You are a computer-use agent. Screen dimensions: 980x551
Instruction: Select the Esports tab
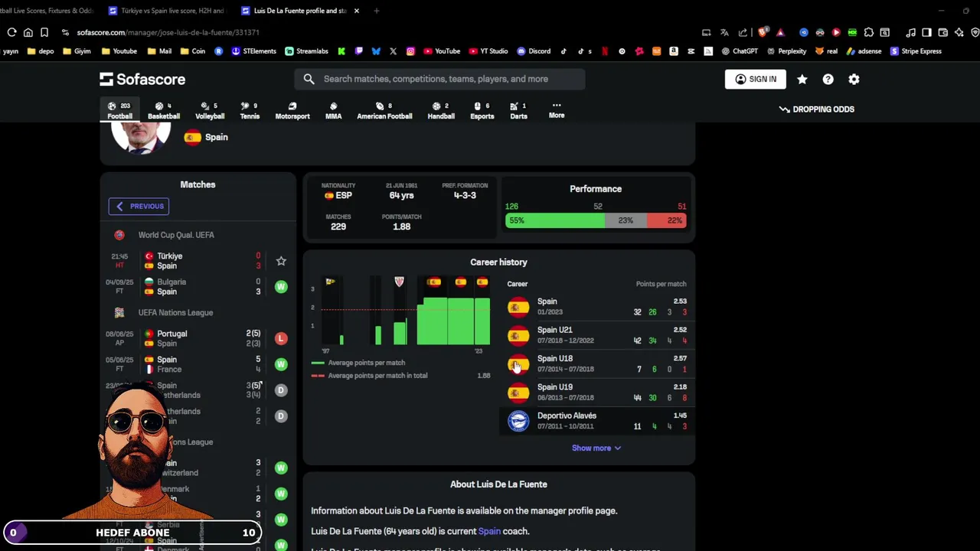482,111
